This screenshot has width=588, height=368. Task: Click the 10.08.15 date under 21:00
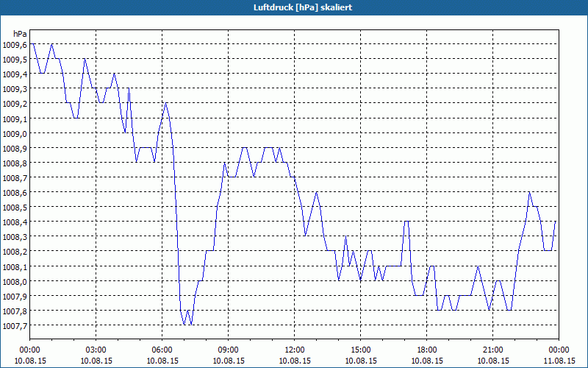click(492, 361)
